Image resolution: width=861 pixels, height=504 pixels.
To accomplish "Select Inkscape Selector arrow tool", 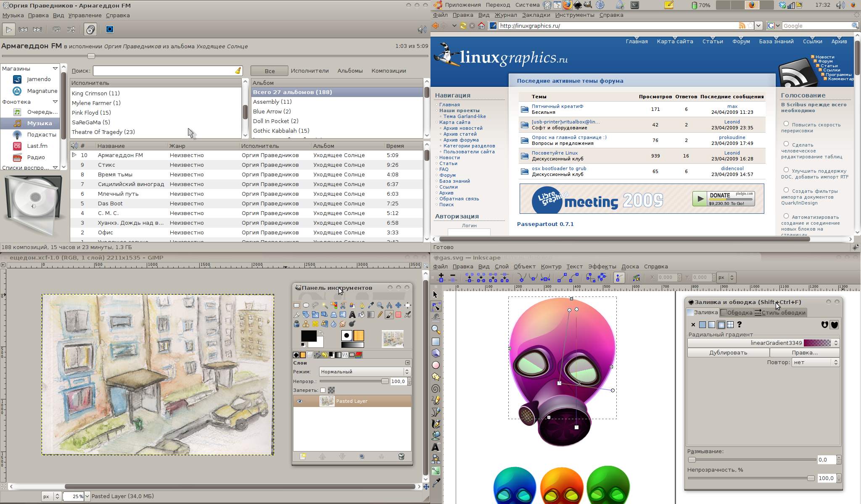I will (x=436, y=295).
